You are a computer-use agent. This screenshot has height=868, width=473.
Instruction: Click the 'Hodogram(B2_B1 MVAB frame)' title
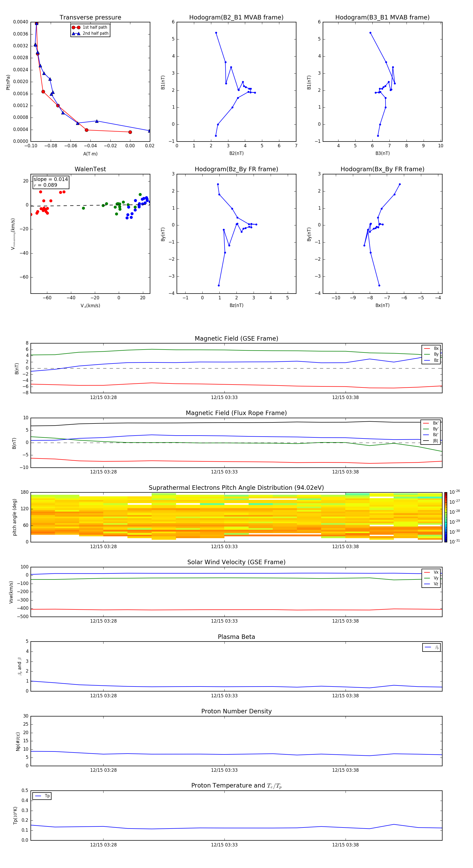pyautogui.click(x=236, y=18)
